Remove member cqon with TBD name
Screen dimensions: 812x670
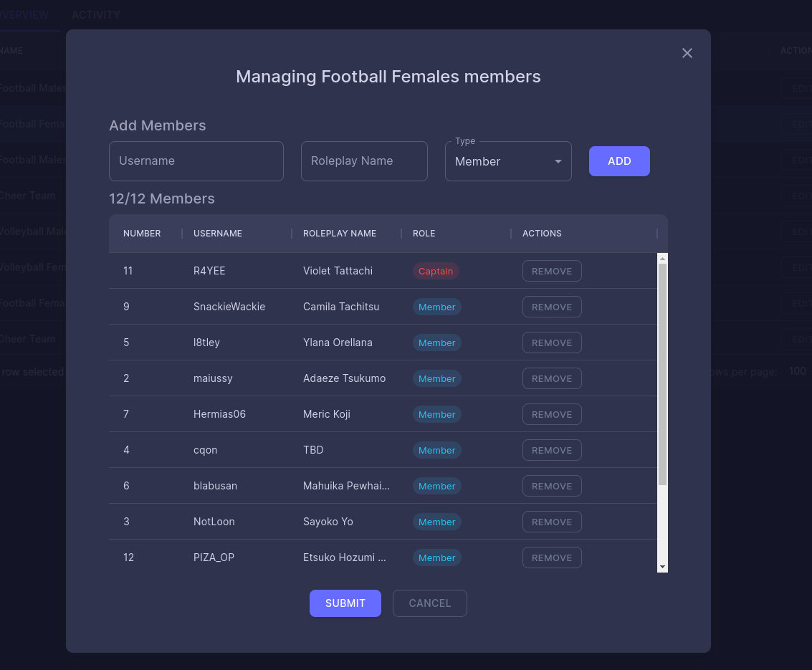(551, 450)
